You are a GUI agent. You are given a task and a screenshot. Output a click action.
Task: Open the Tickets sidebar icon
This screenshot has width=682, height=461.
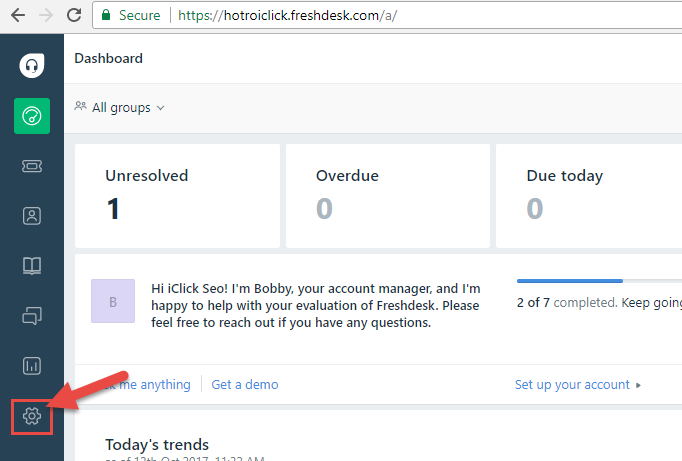tap(32, 166)
